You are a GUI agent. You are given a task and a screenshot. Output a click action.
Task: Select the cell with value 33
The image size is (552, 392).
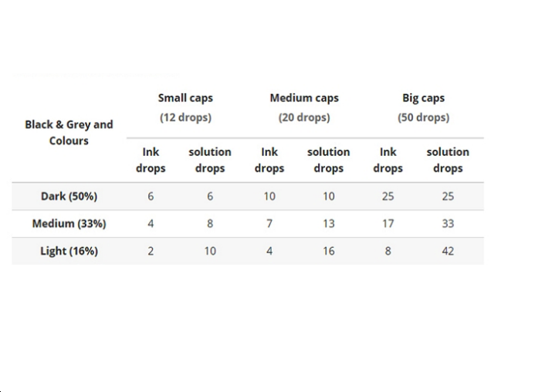pyautogui.click(x=448, y=224)
